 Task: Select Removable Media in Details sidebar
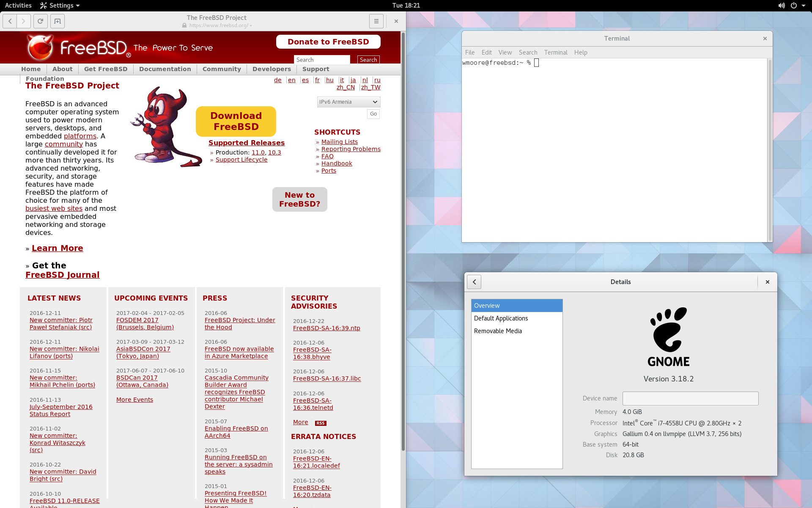[498, 331]
